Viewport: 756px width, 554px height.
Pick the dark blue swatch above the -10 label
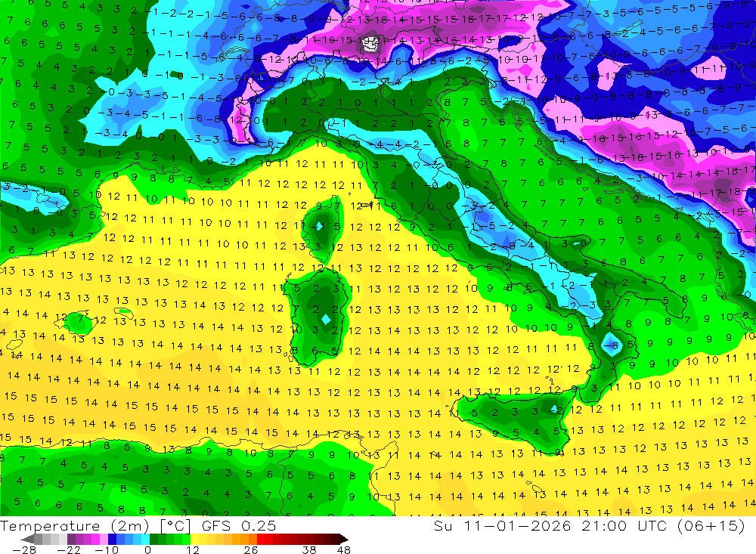pyautogui.click(x=112, y=539)
